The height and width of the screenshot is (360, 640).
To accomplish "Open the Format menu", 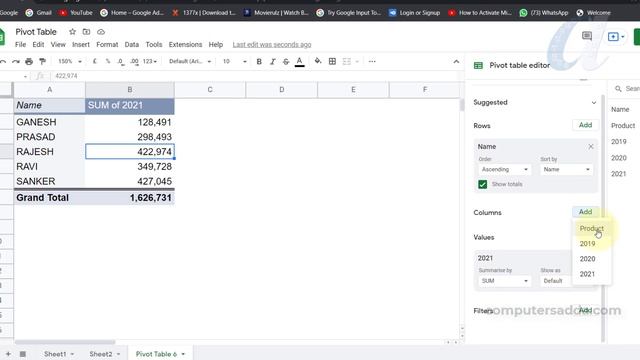I will pyautogui.click(x=107, y=44).
